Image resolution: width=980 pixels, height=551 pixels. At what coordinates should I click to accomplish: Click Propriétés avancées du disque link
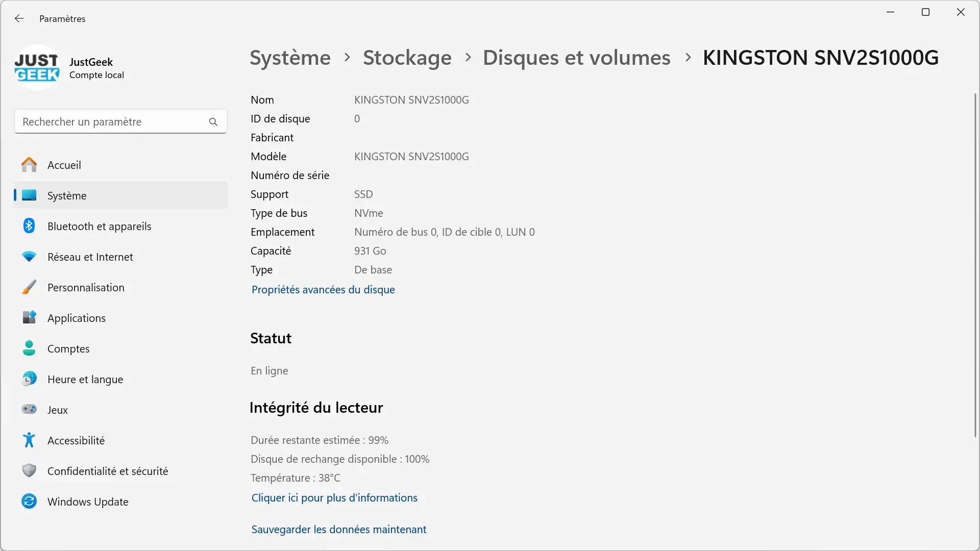[x=323, y=289]
